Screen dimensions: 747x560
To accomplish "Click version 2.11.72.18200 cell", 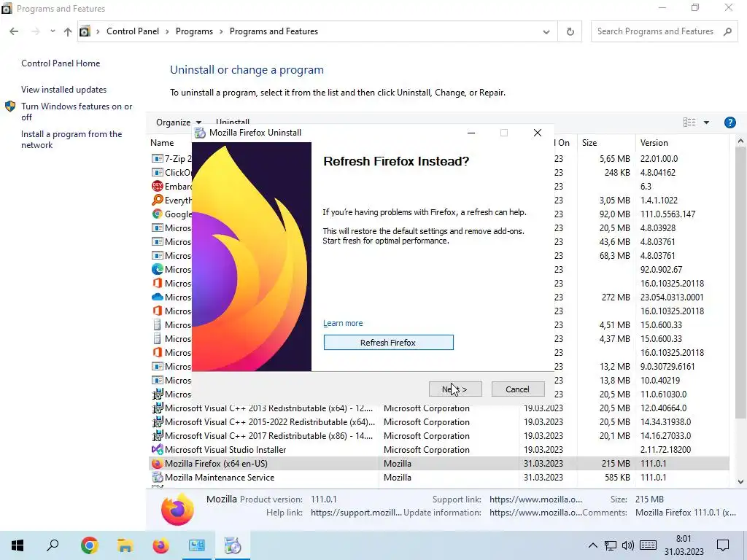I will [x=665, y=449].
